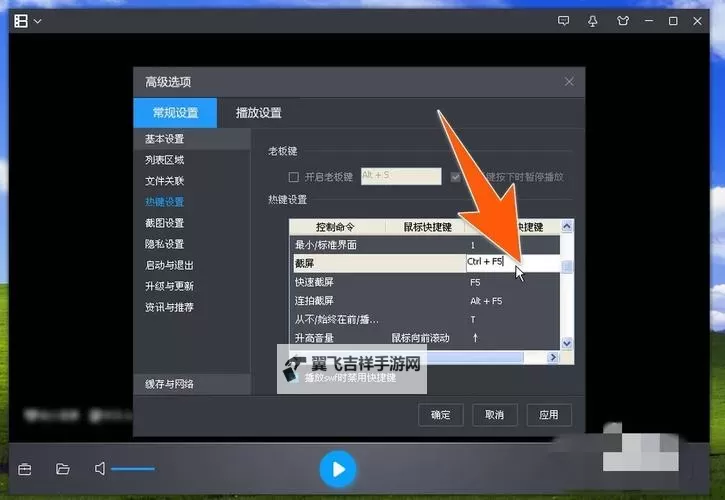Adjust the volume slider
725x500 pixels.
pos(133,469)
